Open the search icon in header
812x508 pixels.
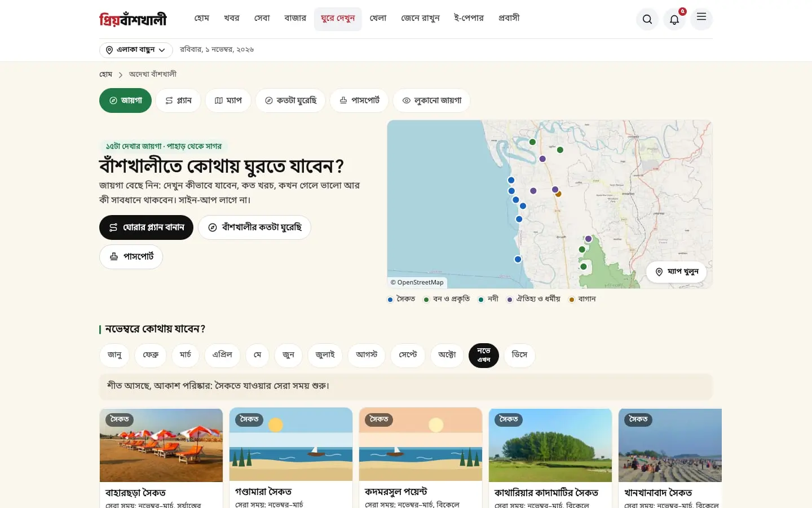coord(647,19)
